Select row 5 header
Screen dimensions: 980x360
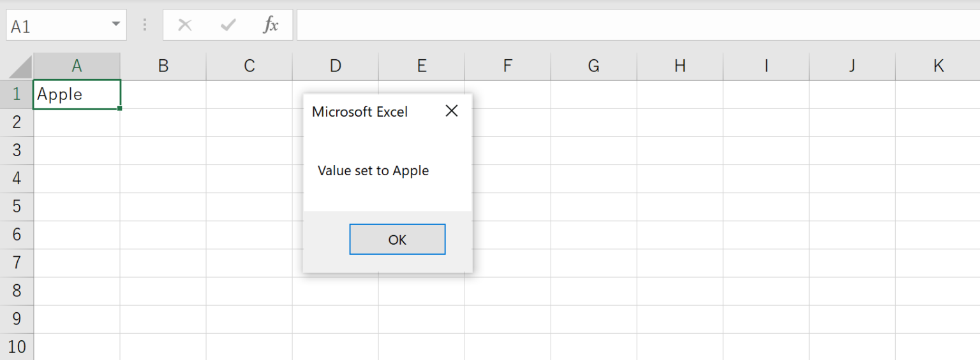point(17,206)
